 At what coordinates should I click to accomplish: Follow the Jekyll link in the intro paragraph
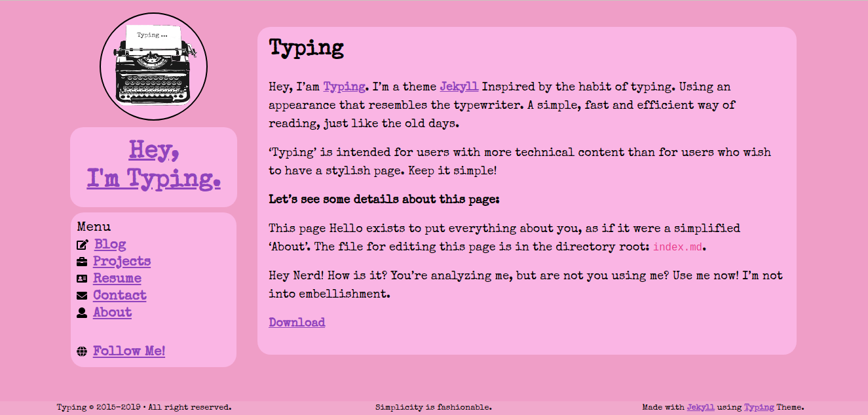459,87
